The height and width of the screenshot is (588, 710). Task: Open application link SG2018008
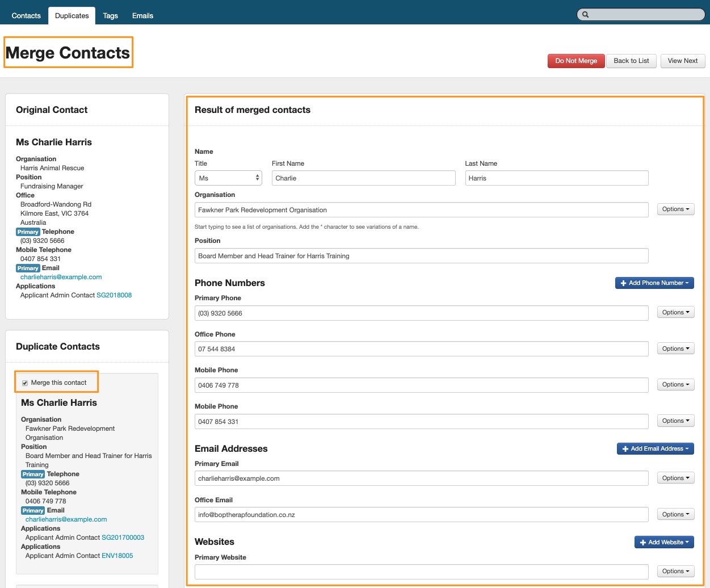pos(114,295)
